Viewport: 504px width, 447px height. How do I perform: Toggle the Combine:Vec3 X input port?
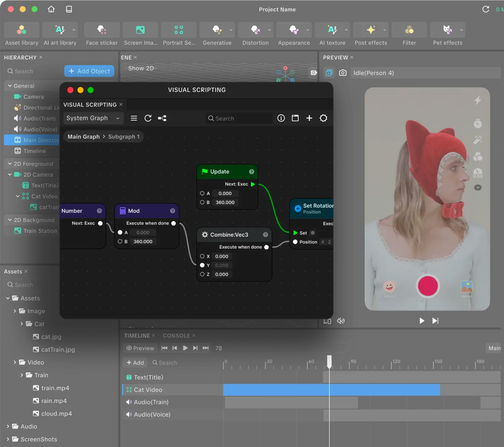coord(202,256)
